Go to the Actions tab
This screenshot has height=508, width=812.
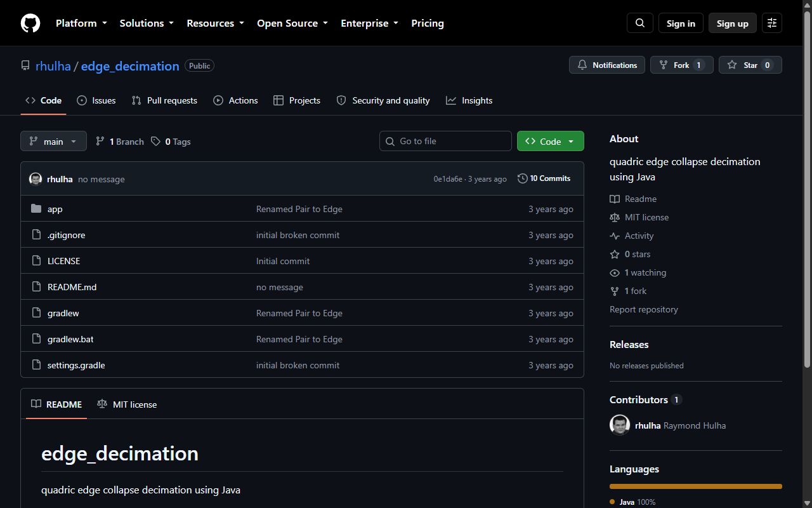click(x=235, y=100)
